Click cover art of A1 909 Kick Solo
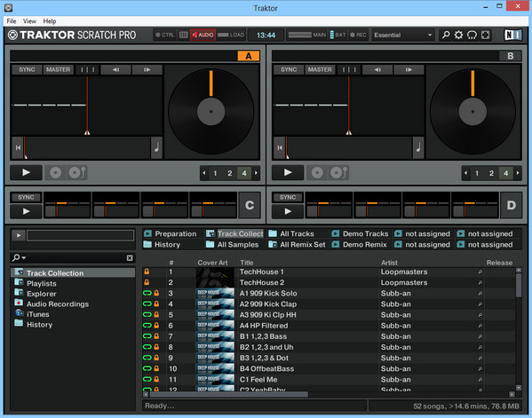 (x=216, y=293)
